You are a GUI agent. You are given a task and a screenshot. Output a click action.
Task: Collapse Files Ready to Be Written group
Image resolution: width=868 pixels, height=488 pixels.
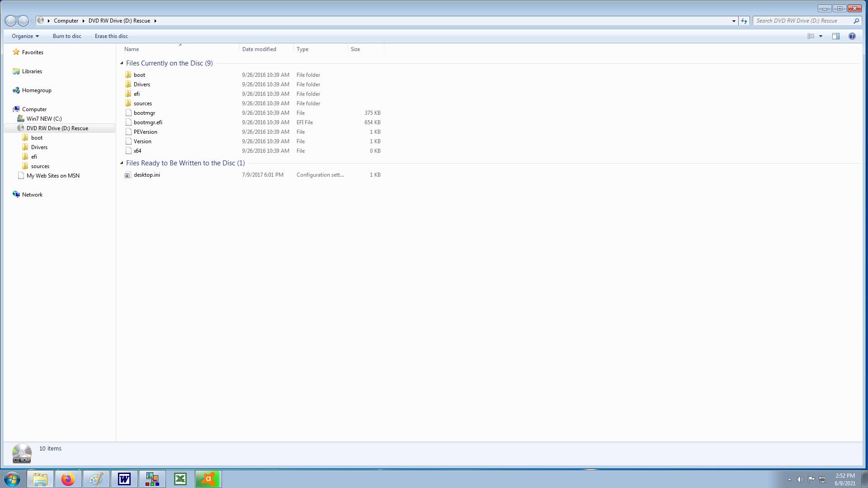click(x=122, y=163)
